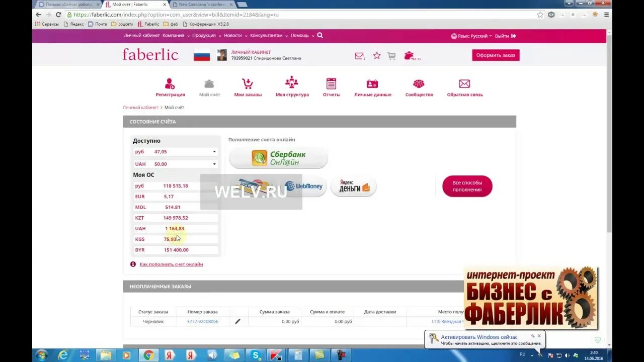Click the info icon beside Как пополнить счет
Image resolution: width=644 pixels, height=362 pixels.
(x=133, y=264)
